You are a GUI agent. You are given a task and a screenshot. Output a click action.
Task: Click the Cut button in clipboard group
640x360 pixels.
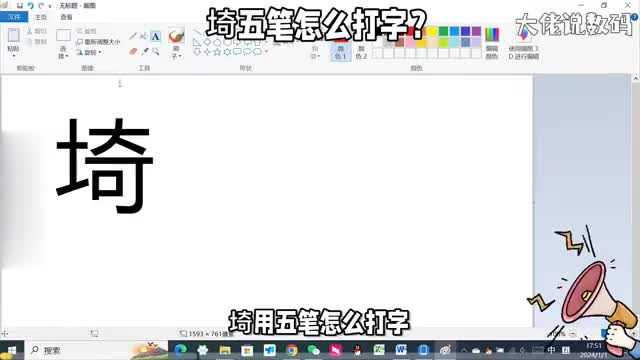[37, 31]
